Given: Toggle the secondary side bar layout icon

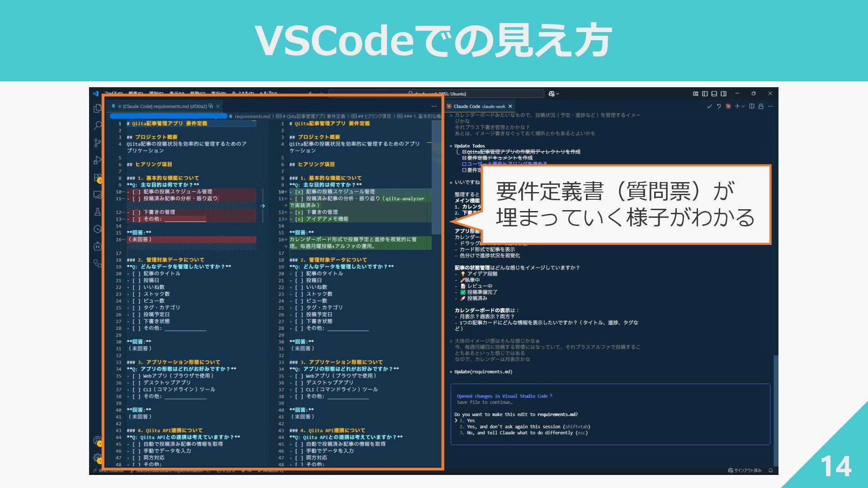Looking at the screenshot, I should (724, 94).
